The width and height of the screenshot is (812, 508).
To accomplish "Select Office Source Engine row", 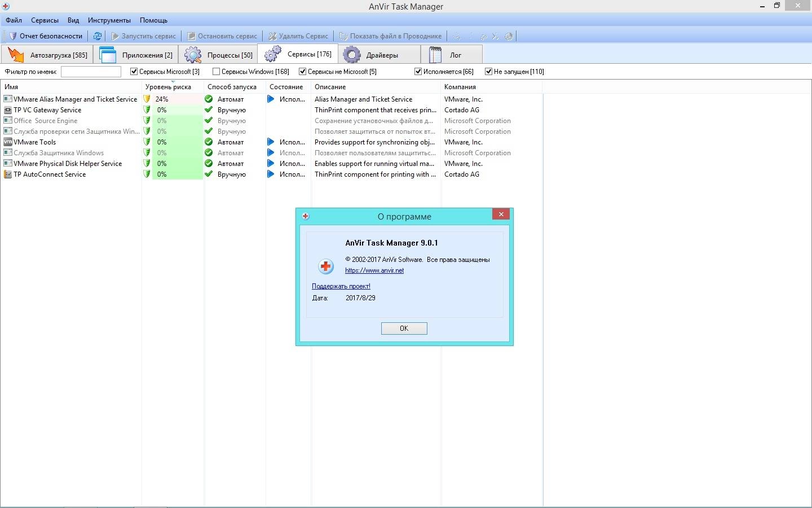I will coord(271,121).
